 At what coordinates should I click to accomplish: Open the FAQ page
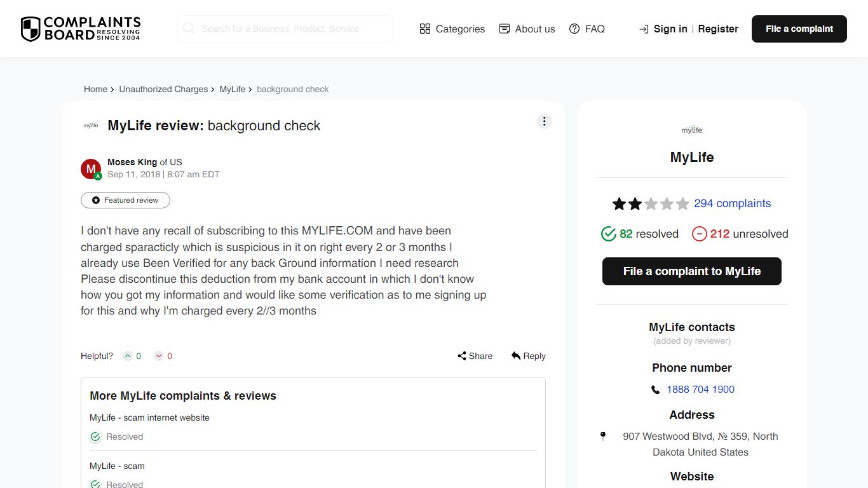coord(587,29)
